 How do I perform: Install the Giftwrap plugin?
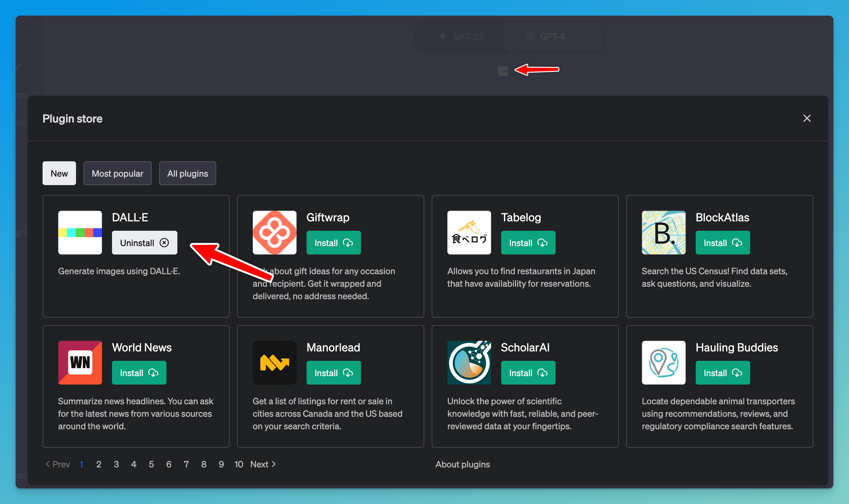pos(333,243)
